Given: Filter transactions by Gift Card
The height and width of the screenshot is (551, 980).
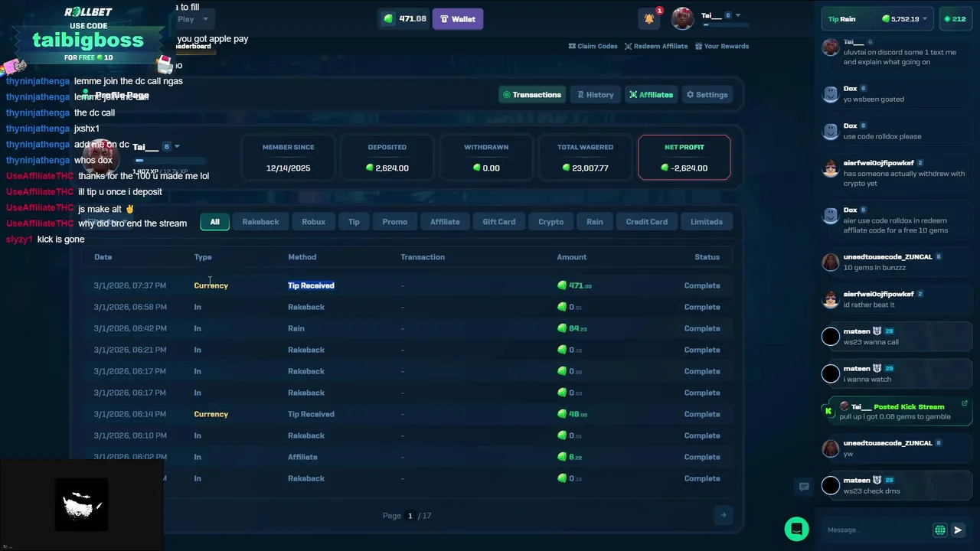Looking at the screenshot, I should (498, 222).
